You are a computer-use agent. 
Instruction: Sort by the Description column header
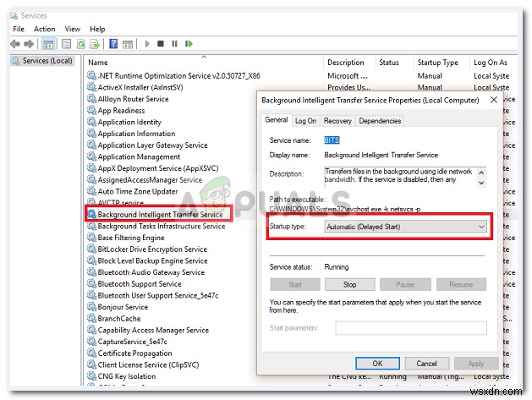click(x=346, y=63)
